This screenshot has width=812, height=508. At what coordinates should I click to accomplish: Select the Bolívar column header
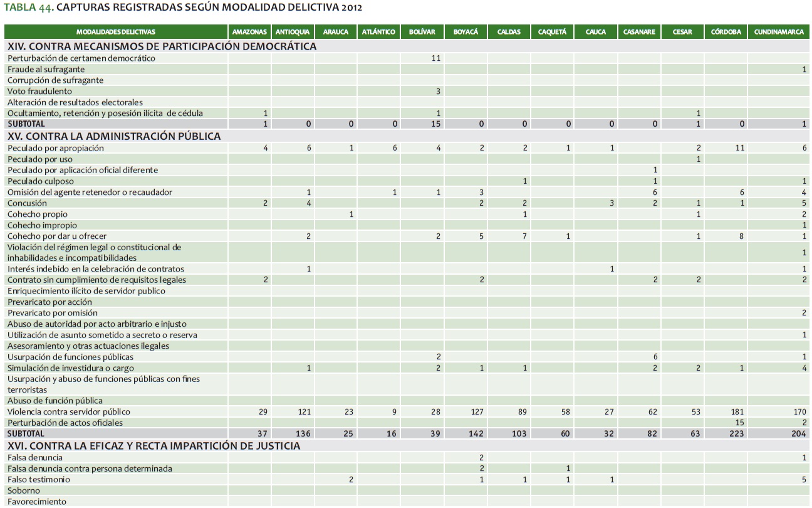422,32
